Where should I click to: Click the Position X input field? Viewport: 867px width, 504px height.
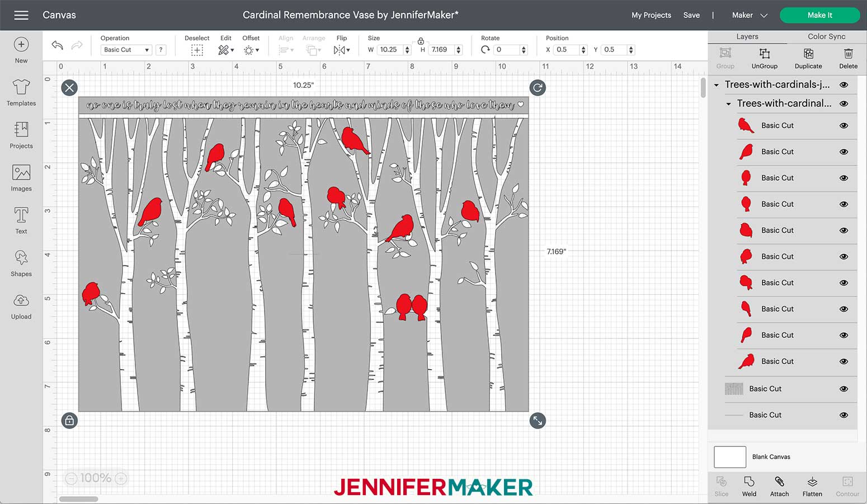(x=567, y=50)
